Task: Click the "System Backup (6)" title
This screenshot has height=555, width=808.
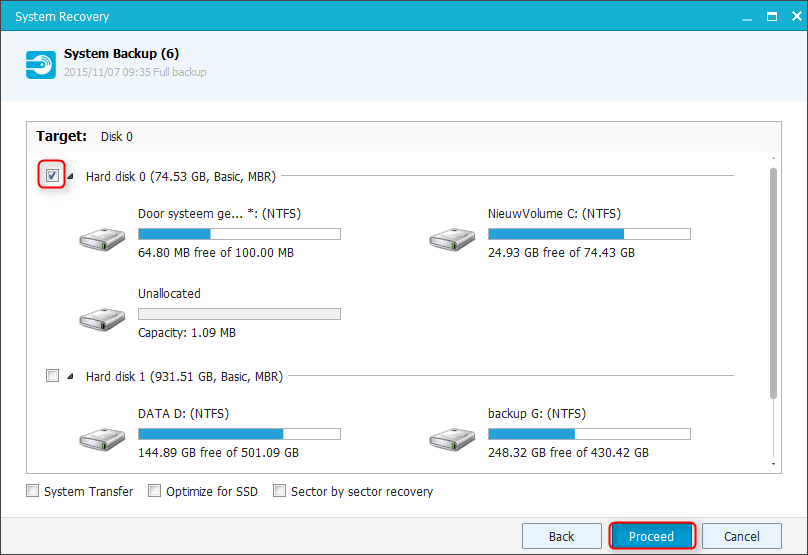Action: [122, 54]
